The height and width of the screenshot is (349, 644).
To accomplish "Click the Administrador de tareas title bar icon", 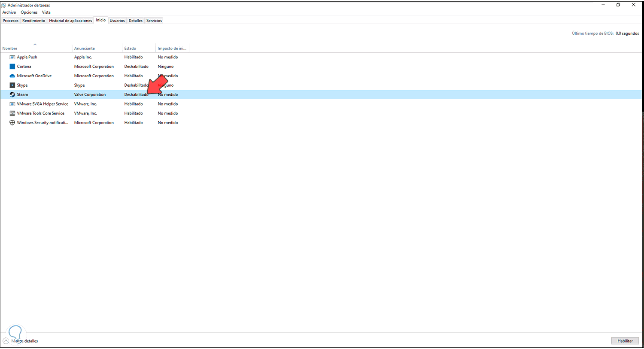I will coord(3,5).
